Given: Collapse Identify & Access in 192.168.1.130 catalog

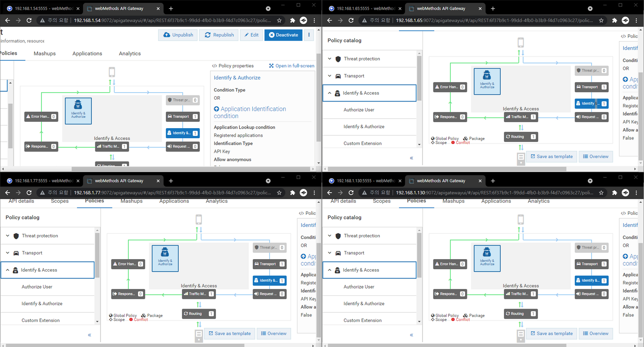Looking at the screenshot, I should click(x=330, y=270).
